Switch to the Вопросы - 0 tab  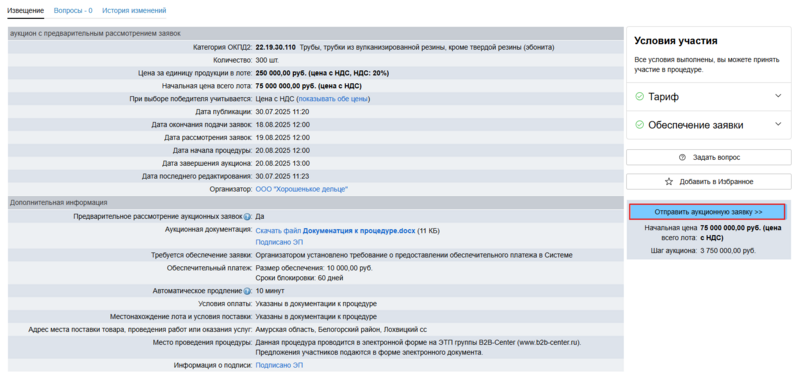tap(73, 10)
